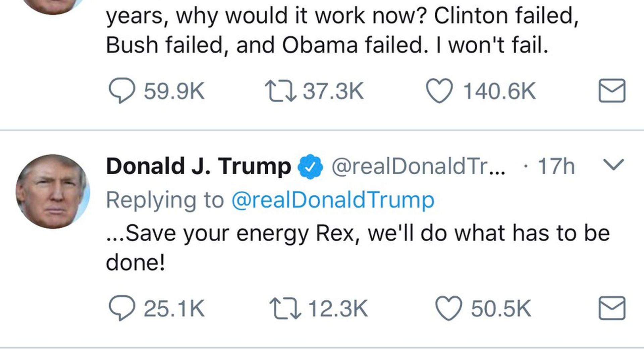The image size is (644, 362).
Task: Reply to the tweet with 59.9K replies
Action: click(122, 91)
